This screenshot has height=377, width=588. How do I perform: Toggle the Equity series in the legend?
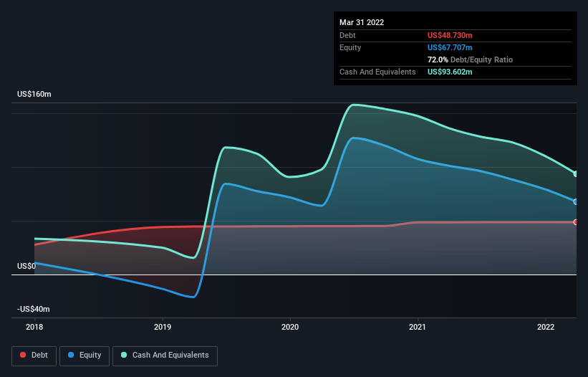85,355
